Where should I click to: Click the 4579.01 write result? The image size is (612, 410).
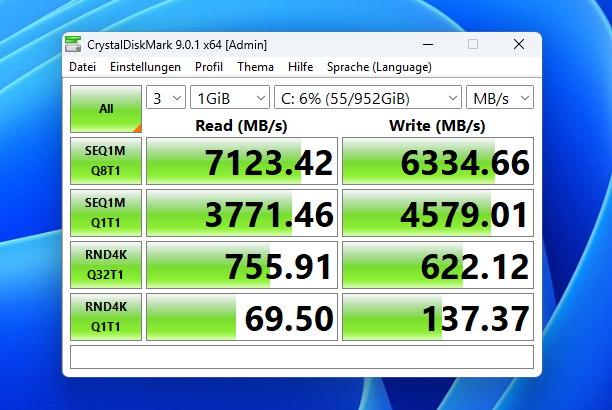tap(438, 213)
